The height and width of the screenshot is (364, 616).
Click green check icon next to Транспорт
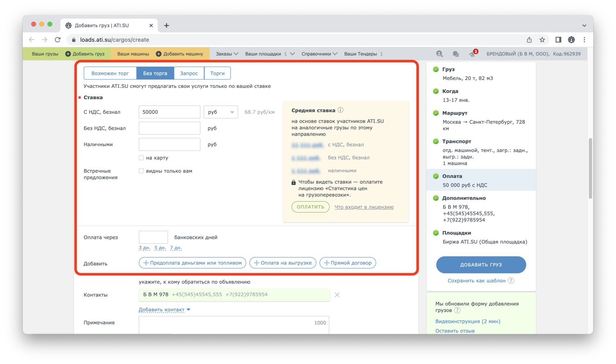[x=436, y=141]
